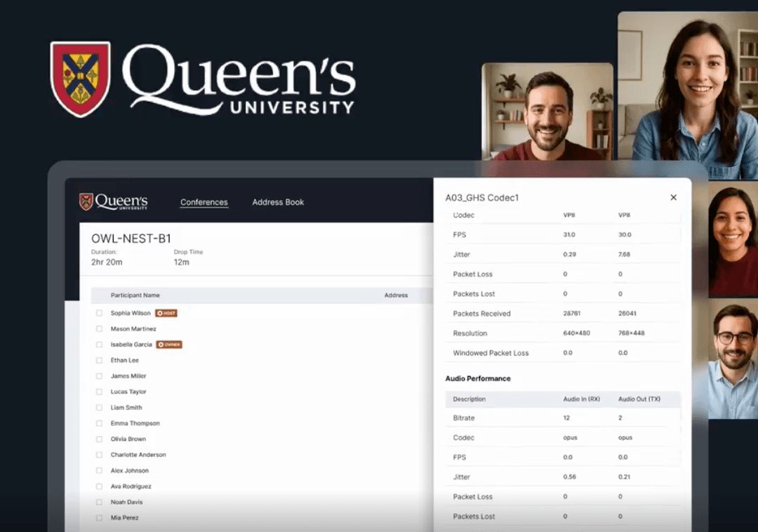This screenshot has height=532, width=758.
Task: Click the 2hr 20m duration value
Action: 107,262
